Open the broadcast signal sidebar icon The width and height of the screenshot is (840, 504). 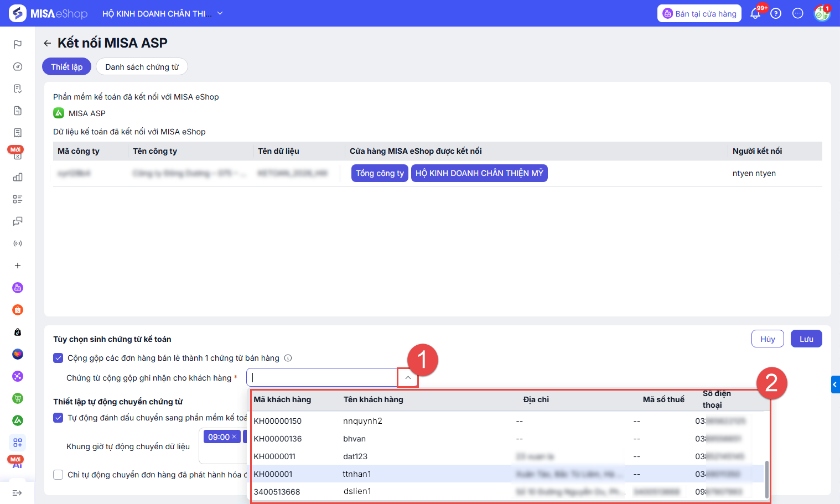click(x=18, y=243)
